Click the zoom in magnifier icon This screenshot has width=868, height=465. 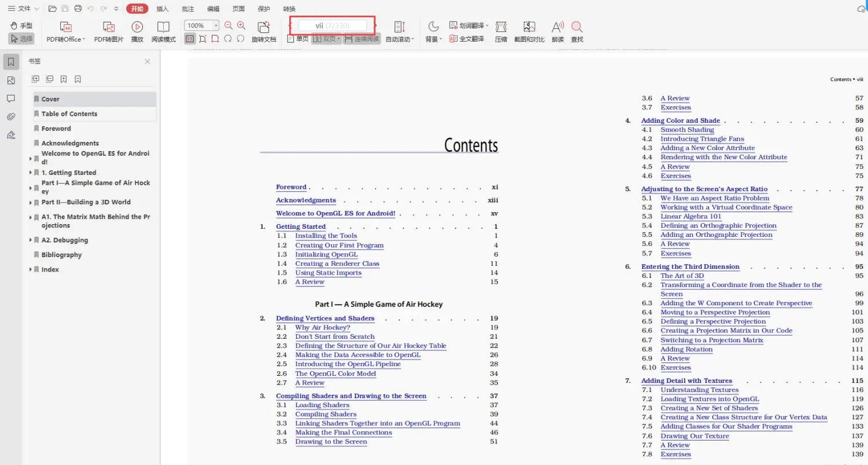tap(241, 25)
